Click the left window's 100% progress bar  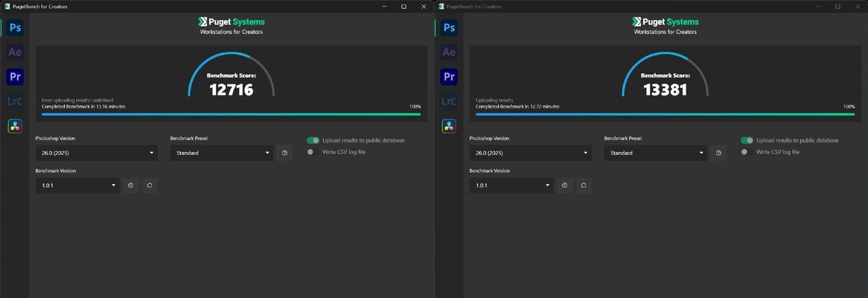(232, 114)
